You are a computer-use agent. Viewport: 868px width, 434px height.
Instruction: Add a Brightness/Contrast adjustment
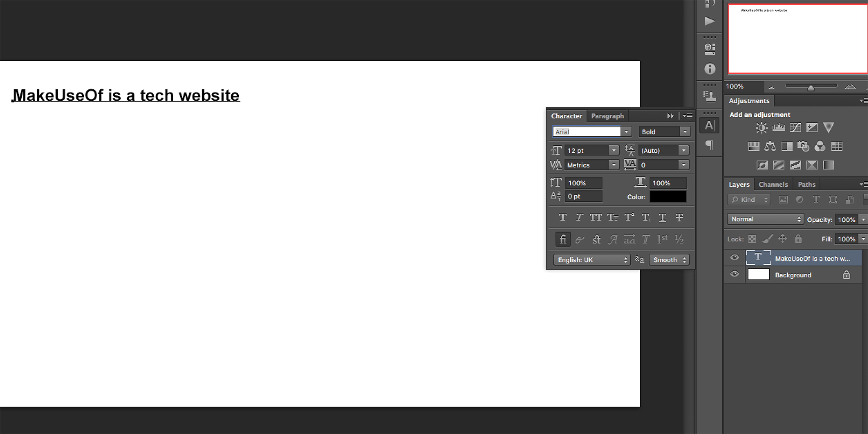point(761,128)
